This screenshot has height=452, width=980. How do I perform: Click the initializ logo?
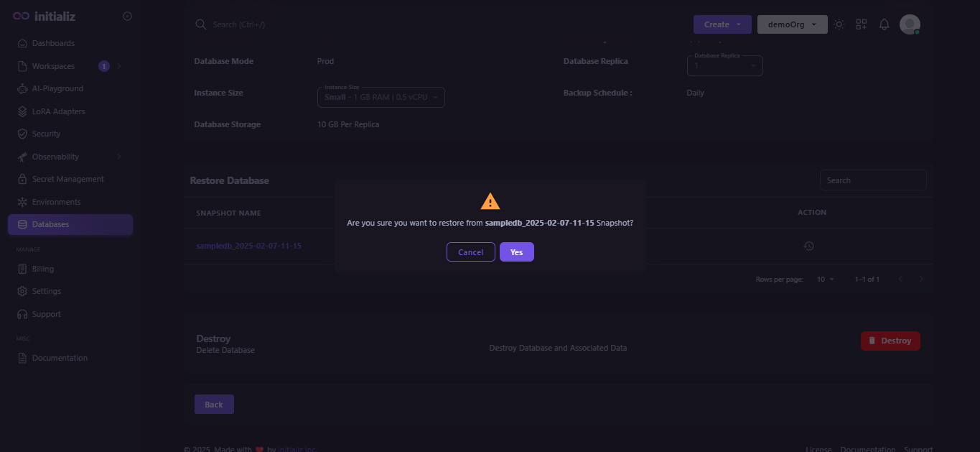pos(46,16)
